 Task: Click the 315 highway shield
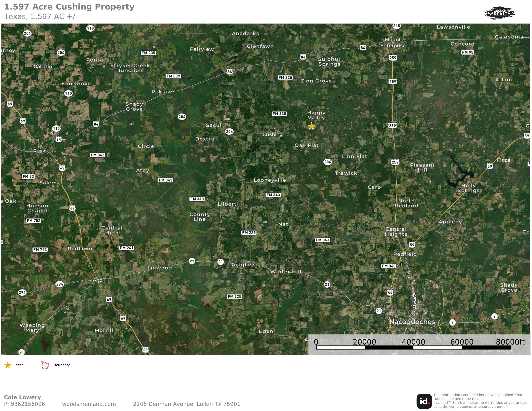(397, 26)
